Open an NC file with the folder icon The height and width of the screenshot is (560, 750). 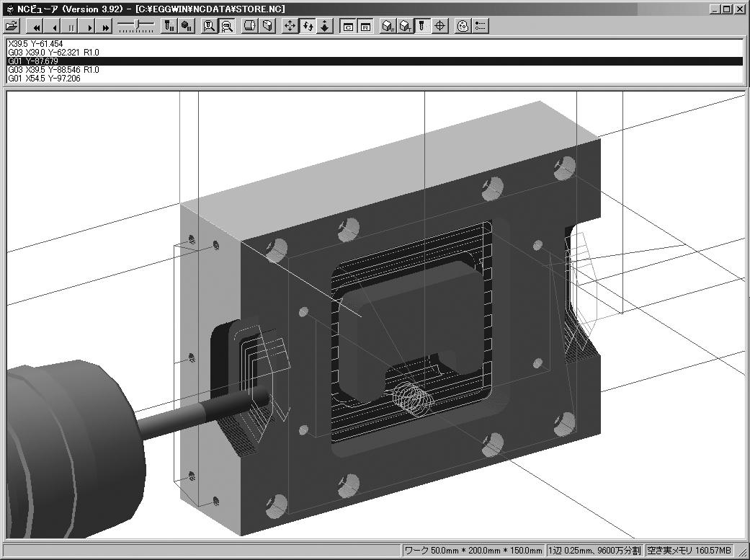[12, 26]
